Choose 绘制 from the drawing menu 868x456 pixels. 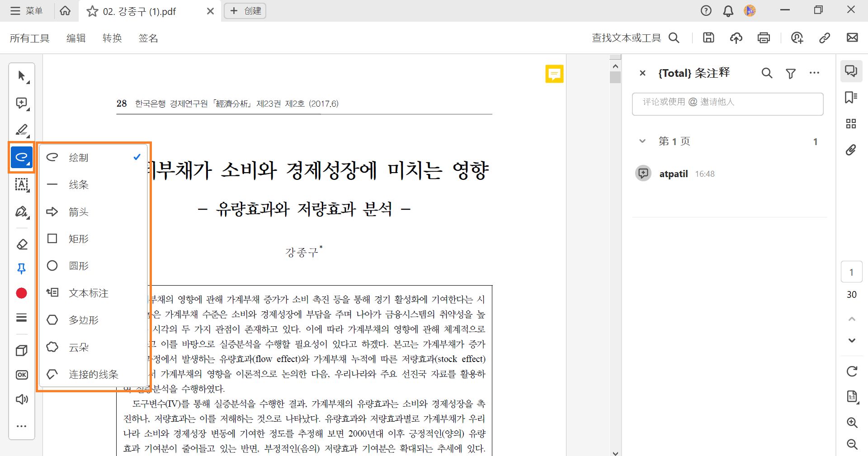94,157
